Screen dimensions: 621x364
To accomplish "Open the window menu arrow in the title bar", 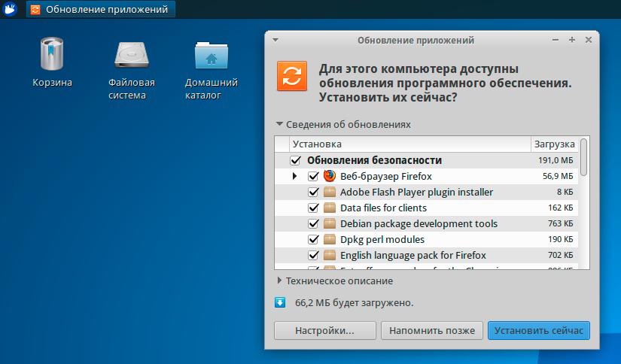I will pyautogui.click(x=275, y=40).
